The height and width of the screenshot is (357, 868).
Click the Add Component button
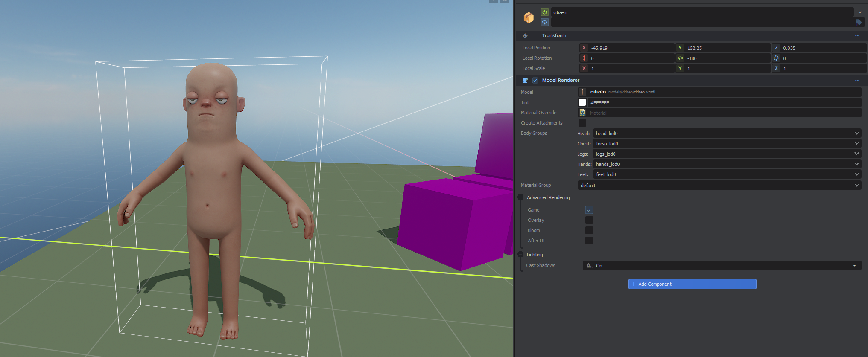click(x=692, y=284)
